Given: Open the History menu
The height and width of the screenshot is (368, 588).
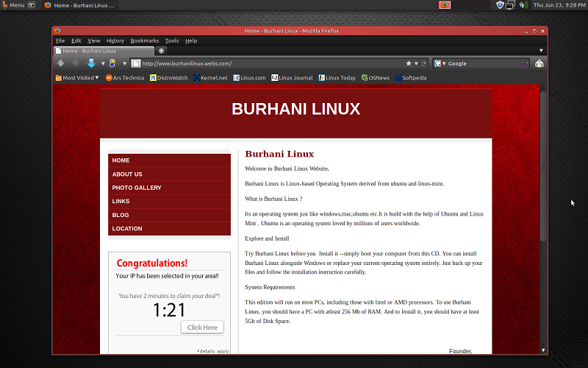Looking at the screenshot, I should [115, 40].
